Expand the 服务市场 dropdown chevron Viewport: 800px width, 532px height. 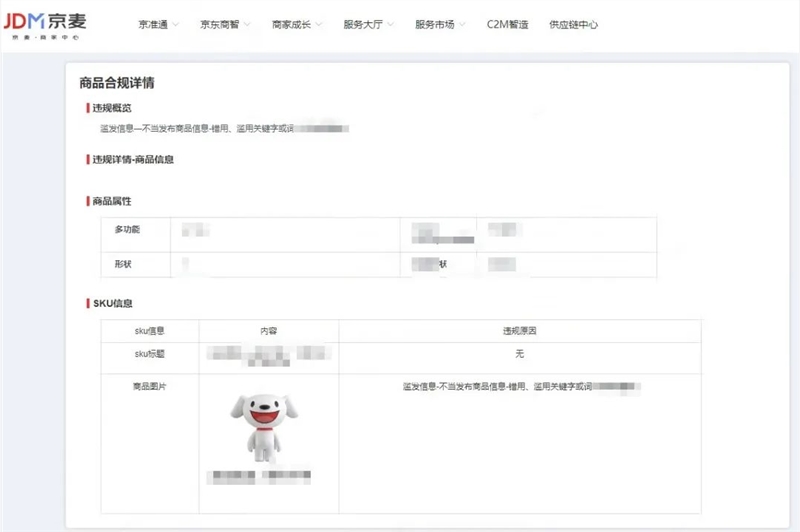[462, 24]
